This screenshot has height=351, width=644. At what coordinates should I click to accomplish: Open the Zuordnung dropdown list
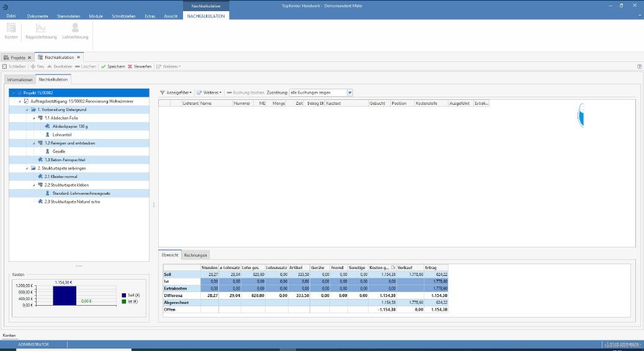(350, 92)
